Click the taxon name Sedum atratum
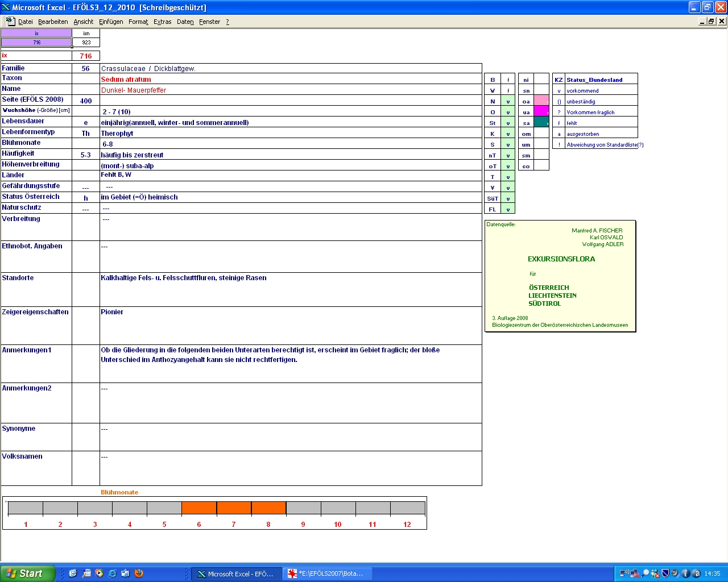This screenshot has height=582, width=728. [x=126, y=80]
